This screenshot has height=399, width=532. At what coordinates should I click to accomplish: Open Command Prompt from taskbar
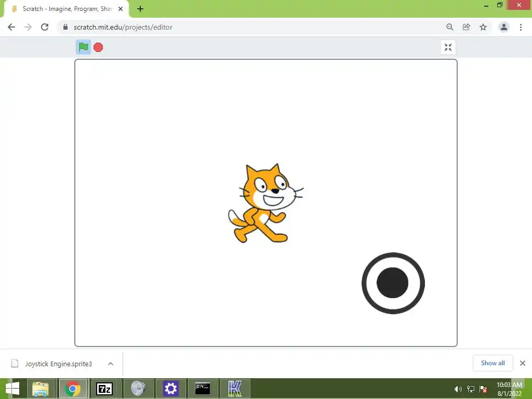coord(203,389)
